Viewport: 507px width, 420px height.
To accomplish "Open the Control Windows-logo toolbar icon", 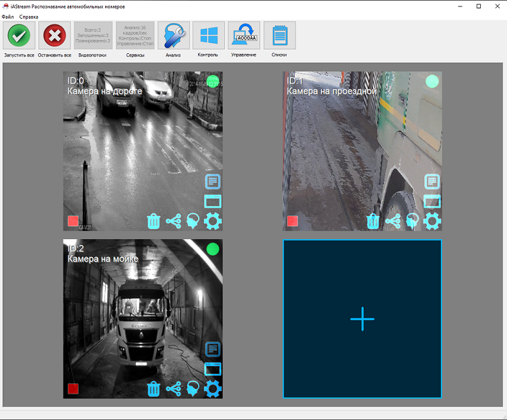I will coord(208,36).
